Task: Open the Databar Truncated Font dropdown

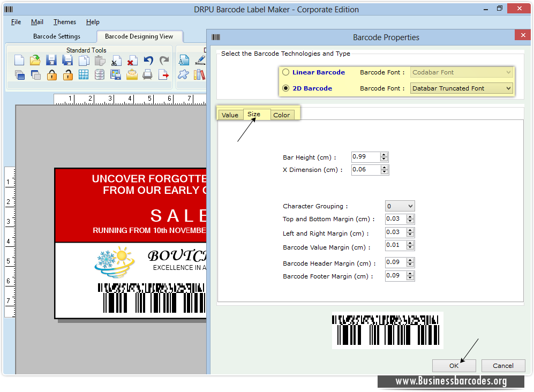Action: [x=508, y=88]
